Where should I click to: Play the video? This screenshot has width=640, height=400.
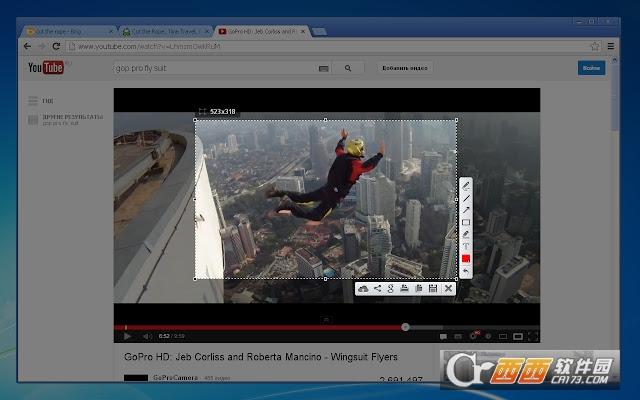[127, 336]
